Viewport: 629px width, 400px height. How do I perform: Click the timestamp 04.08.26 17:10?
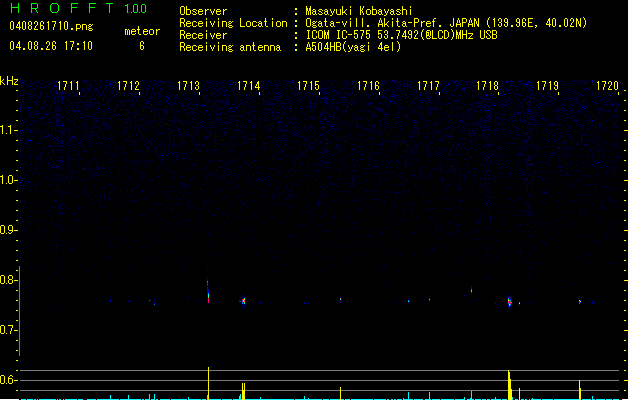coord(51,46)
